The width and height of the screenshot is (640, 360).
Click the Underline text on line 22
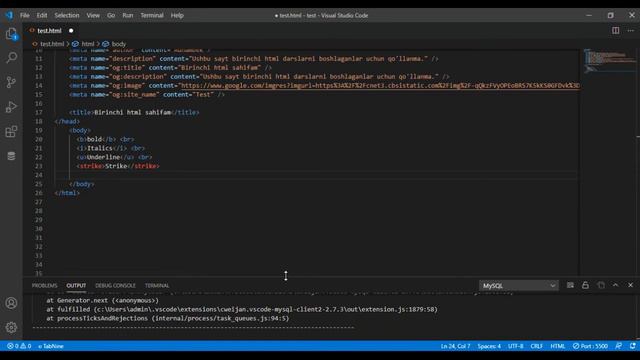pyautogui.click(x=103, y=157)
